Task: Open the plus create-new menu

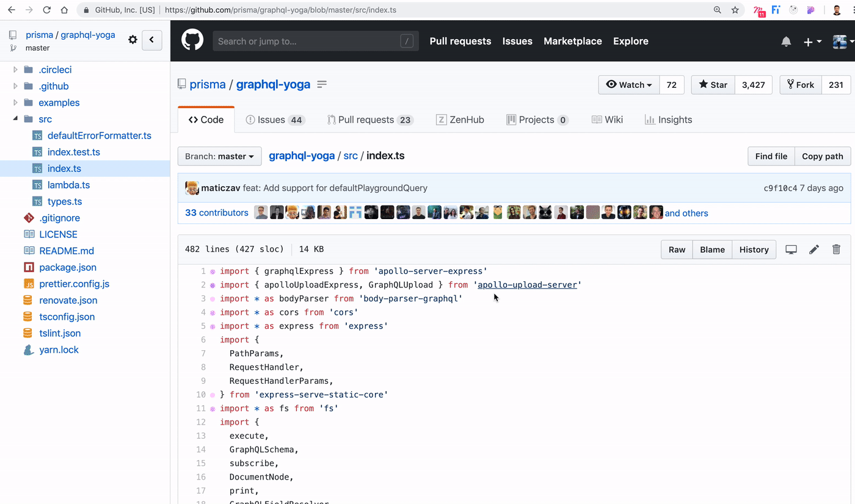Action: (812, 41)
